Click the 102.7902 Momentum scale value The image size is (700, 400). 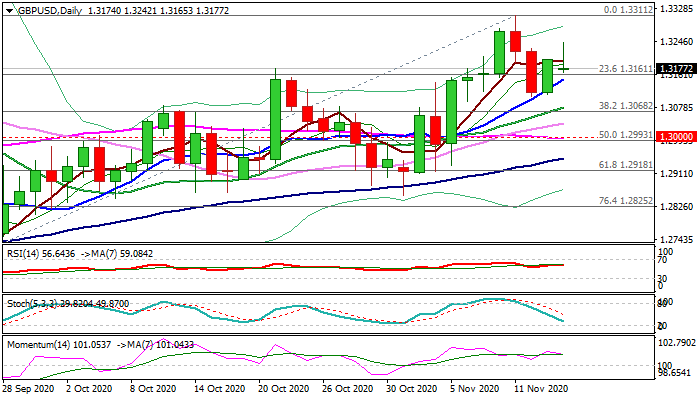[675, 343]
